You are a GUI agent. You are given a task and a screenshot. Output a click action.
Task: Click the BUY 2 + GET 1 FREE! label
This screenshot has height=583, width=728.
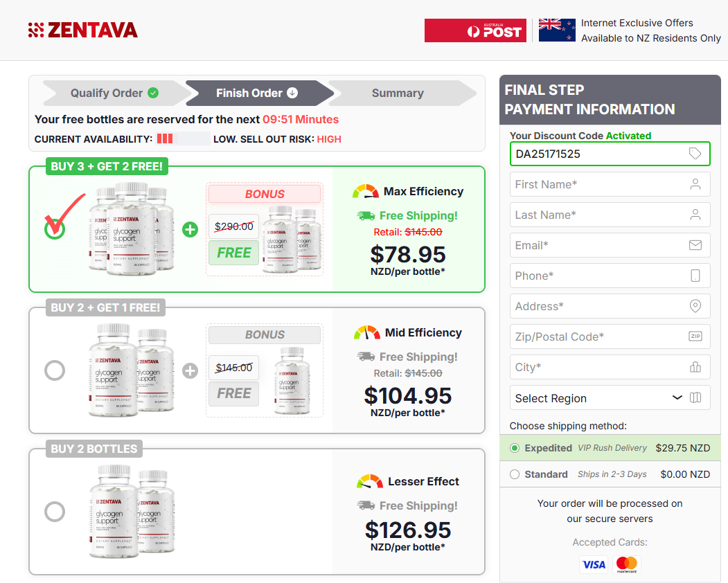click(105, 307)
